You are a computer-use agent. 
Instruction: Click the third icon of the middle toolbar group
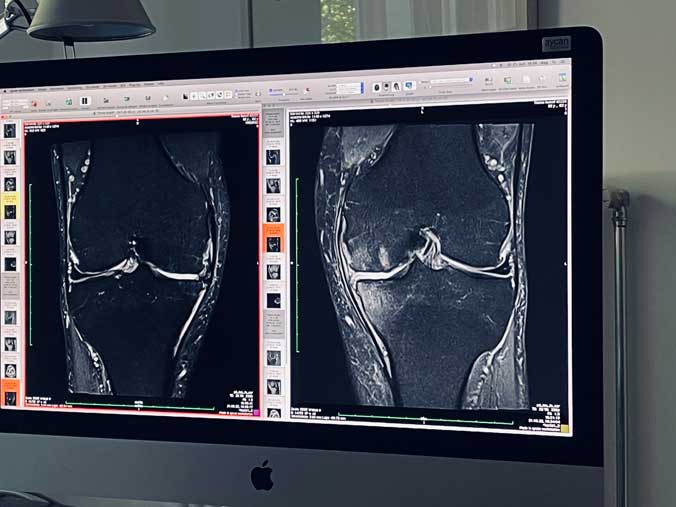point(396,86)
